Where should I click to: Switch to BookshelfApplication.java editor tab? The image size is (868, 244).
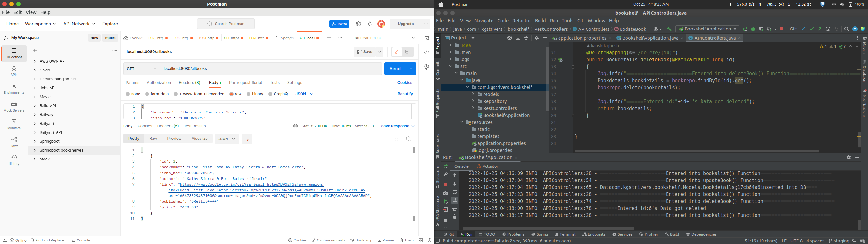[650, 38]
